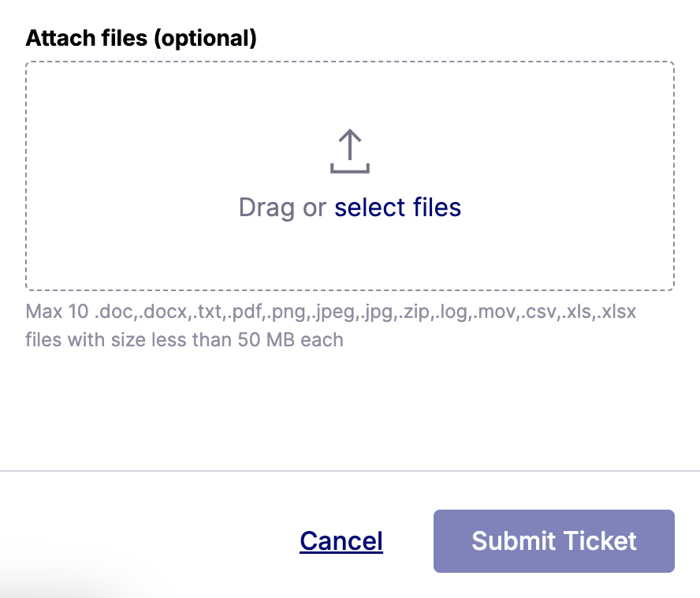The height and width of the screenshot is (598, 700).
Task: Cancel the ticket form
Action: coord(341,540)
